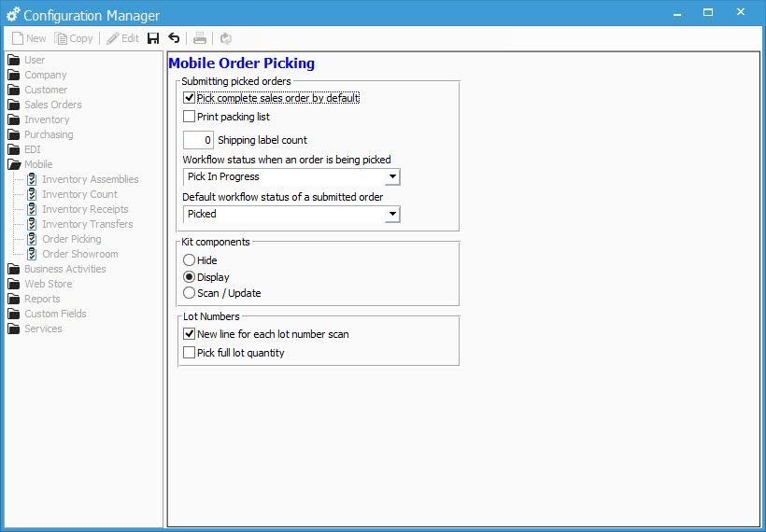Image resolution: width=766 pixels, height=532 pixels.
Task: Save changes with the floppy disk icon
Action: (x=153, y=38)
